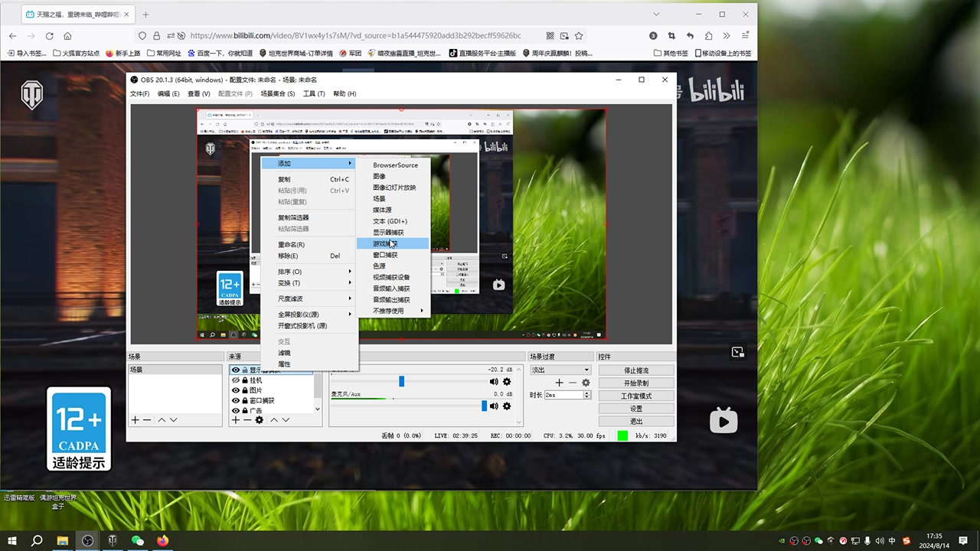Image resolution: width=980 pixels, height=551 pixels.
Task: Select 游戏捕获 from add submenu
Action: point(394,243)
